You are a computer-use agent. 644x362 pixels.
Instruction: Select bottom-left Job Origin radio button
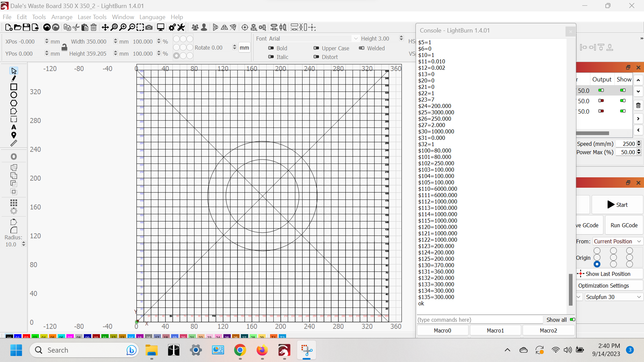pyautogui.click(x=597, y=264)
